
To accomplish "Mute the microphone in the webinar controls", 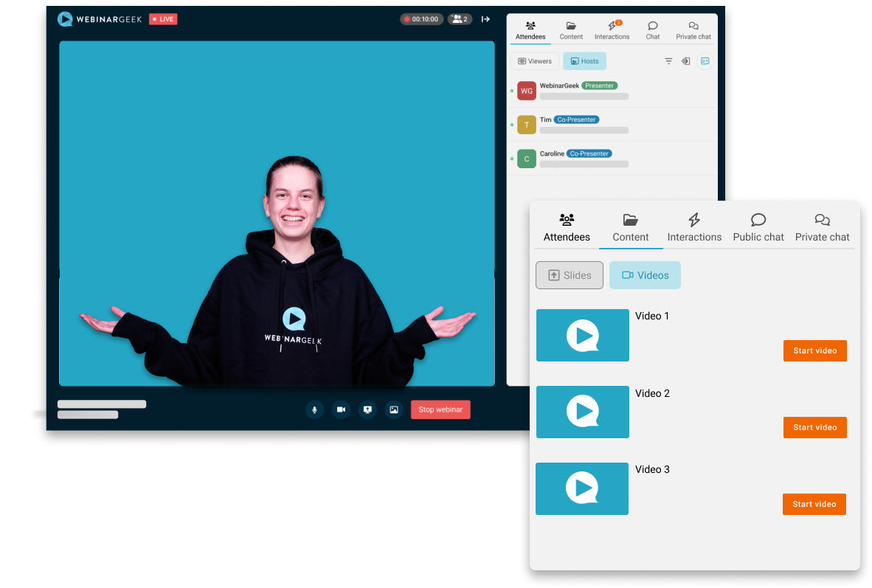I will tap(315, 409).
